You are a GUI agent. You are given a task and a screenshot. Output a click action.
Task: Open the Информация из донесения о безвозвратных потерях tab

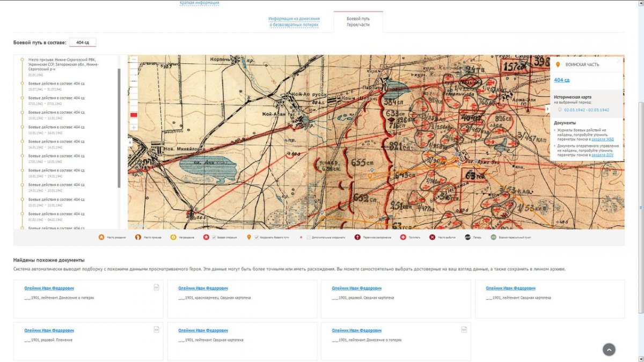point(294,22)
